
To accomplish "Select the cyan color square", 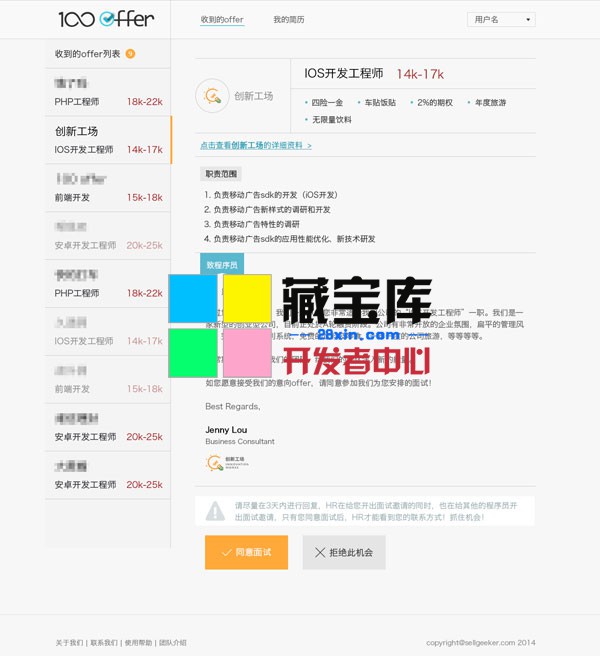I will click(x=193, y=298).
